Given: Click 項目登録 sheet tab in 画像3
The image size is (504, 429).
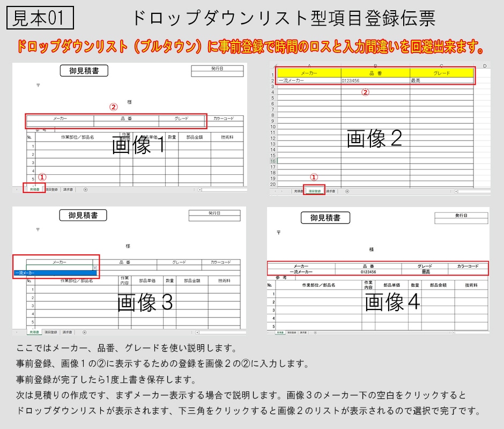Looking at the screenshot, I should click(51, 332).
